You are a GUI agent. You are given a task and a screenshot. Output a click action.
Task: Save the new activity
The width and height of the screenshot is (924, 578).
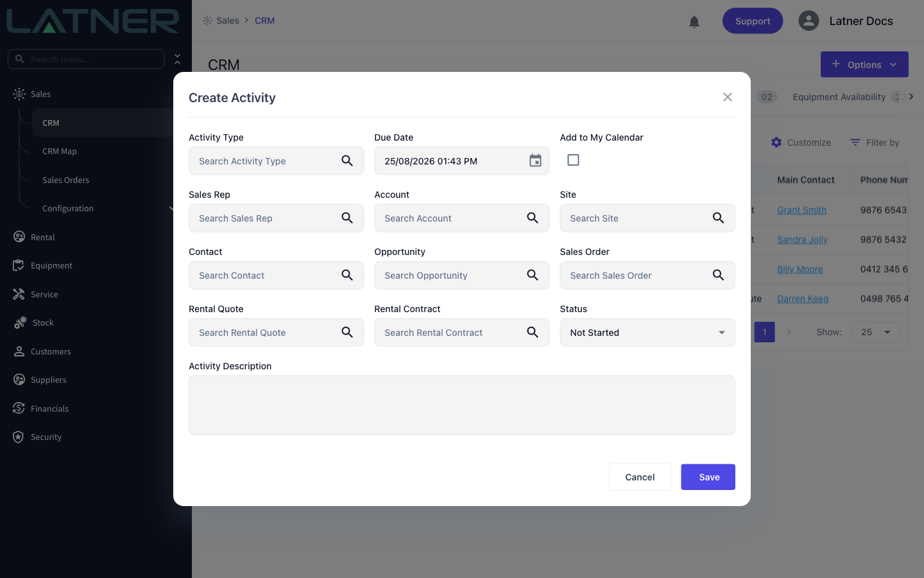pyautogui.click(x=708, y=477)
